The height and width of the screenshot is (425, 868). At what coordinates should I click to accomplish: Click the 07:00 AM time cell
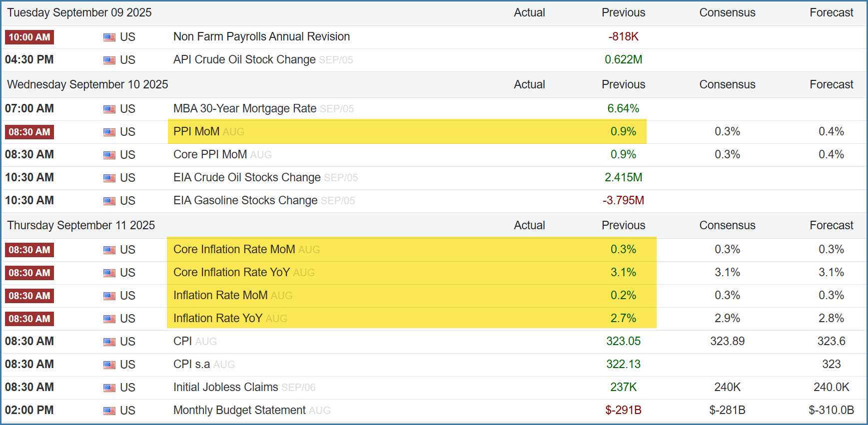[29, 108]
